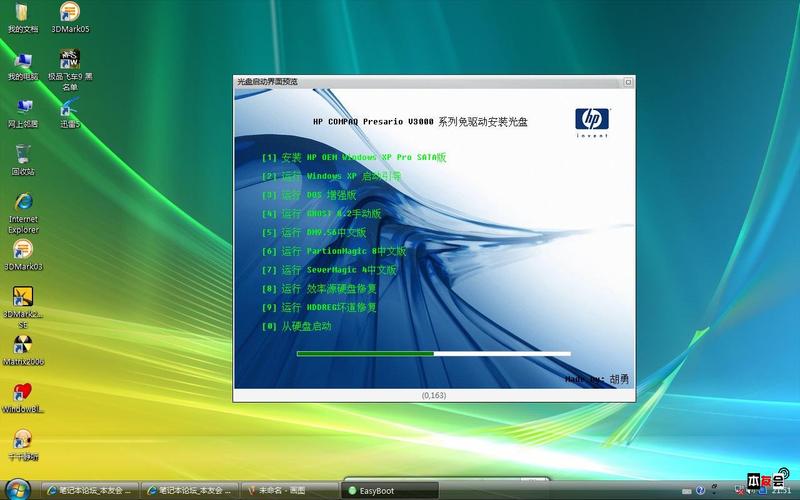This screenshot has height=500, width=800.
Task: Open the 千千静听 music player shortcut
Action: coord(23,445)
